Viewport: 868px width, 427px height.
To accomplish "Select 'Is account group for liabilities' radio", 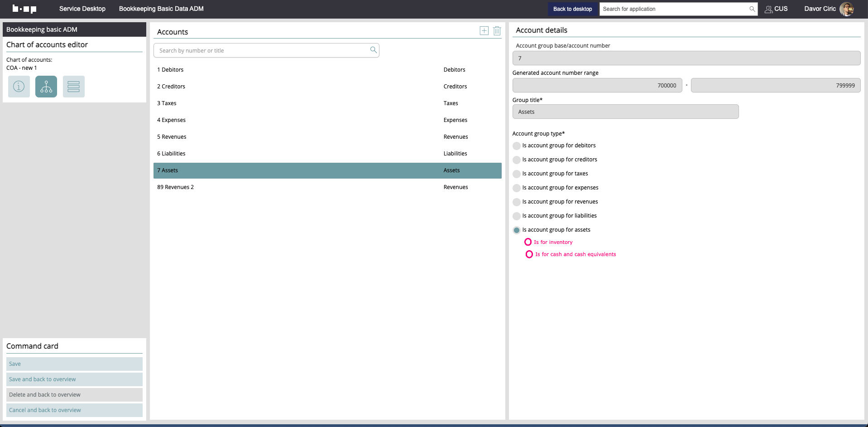I will (x=517, y=216).
